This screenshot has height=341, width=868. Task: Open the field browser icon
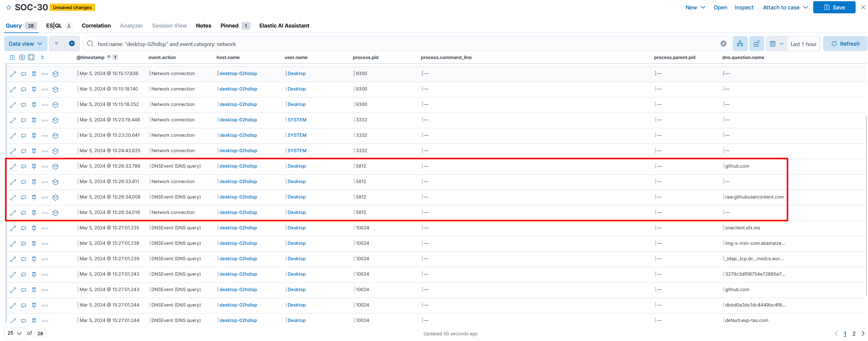click(x=12, y=57)
